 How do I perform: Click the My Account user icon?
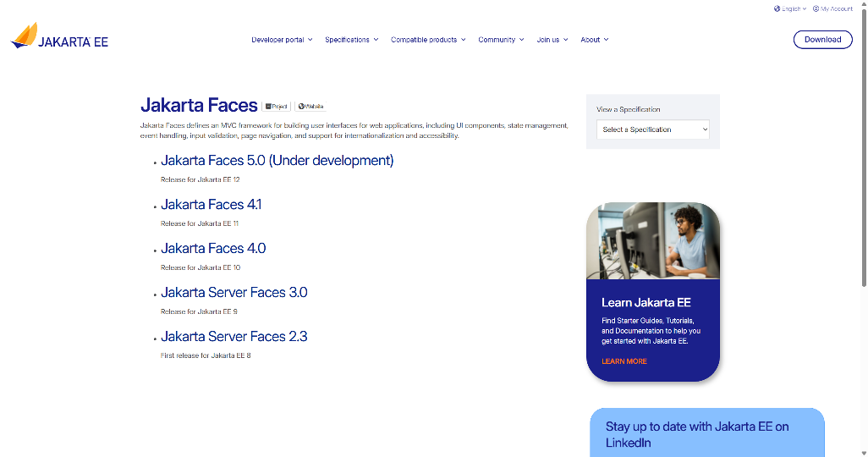pos(816,8)
